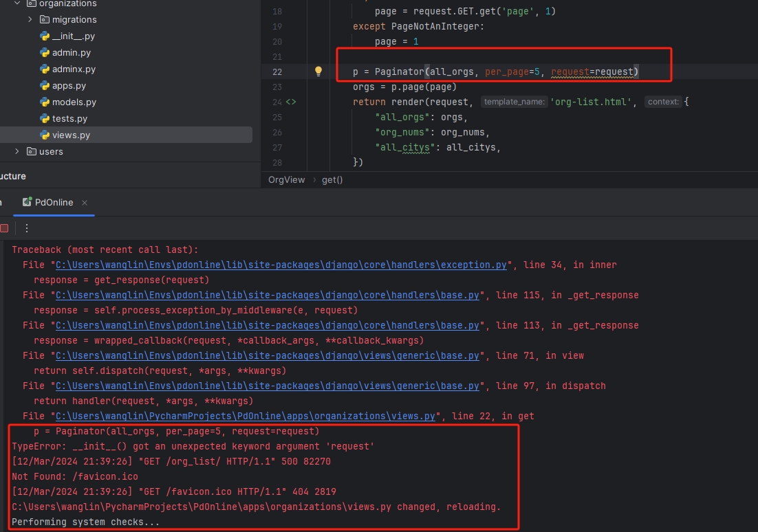Click line number 19 in the gutter
The width and height of the screenshot is (758, 532).
[277, 26]
